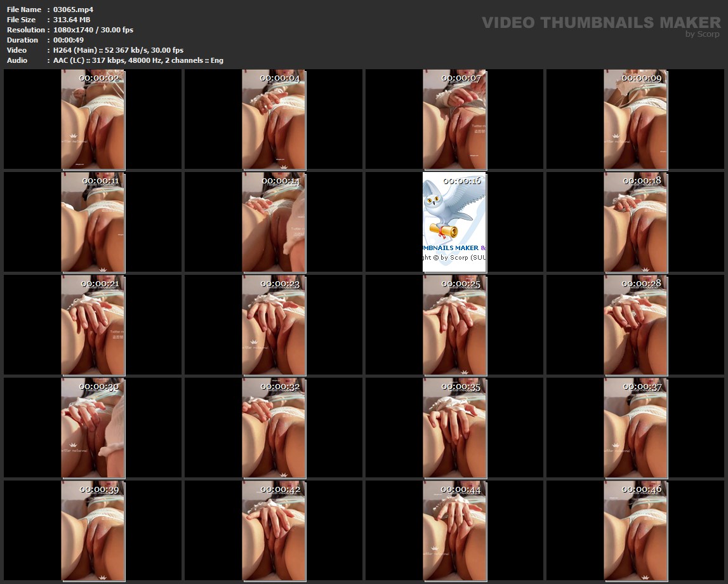Pick the thumbnail stamped 00:00:39
728x584 pixels.
(93, 531)
